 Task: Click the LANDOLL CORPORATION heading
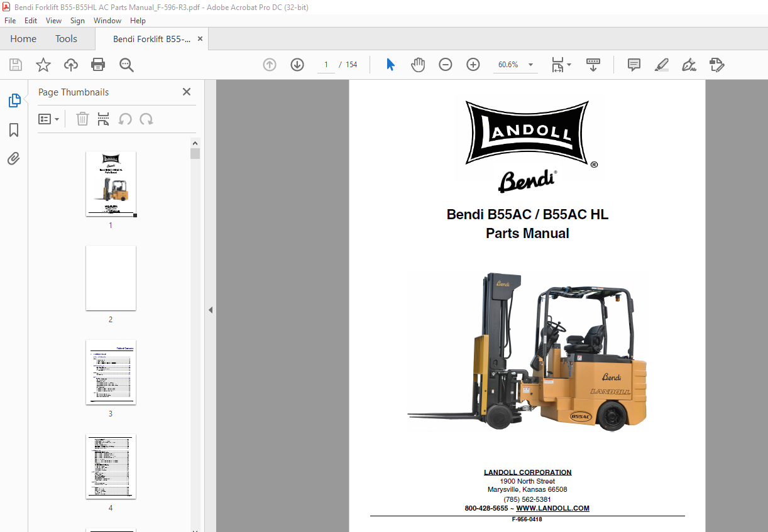[x=527, y=472]
